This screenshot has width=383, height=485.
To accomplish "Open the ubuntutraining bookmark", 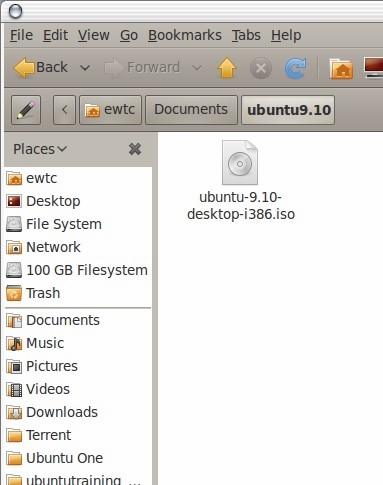I will pyautogui.click(x=78, y=479).
